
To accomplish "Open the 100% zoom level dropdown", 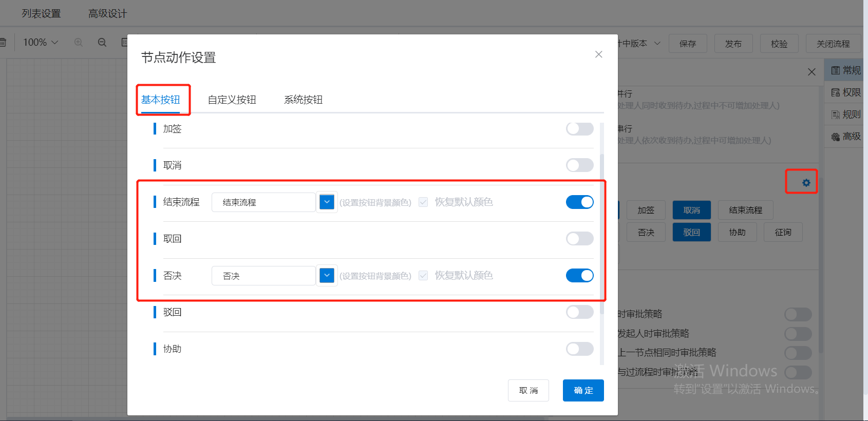I will [x=41, y=43].
